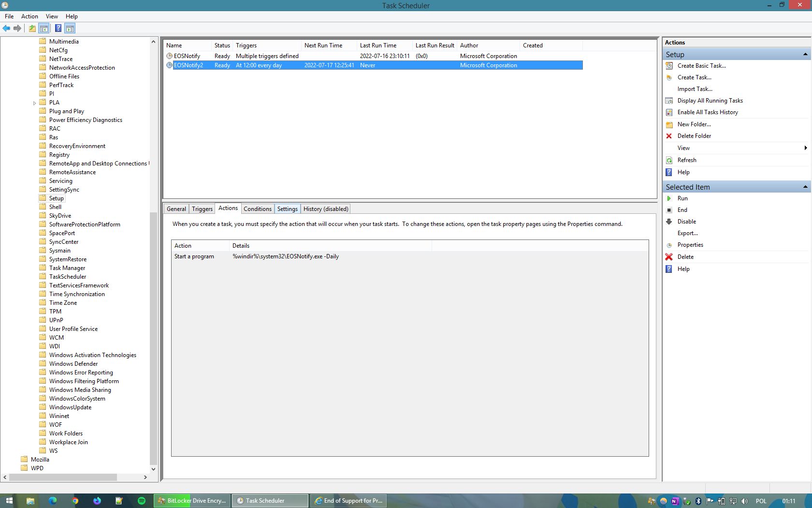Collapse the Selected Item section
Viewport: 812px width, 508px height.
(x=805, y=187)
